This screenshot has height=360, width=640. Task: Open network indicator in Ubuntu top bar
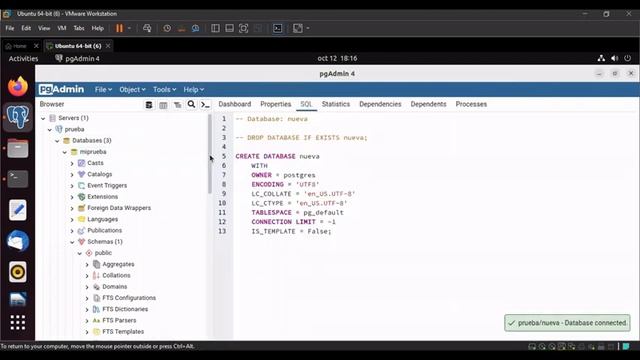click(x=601, y=58)
